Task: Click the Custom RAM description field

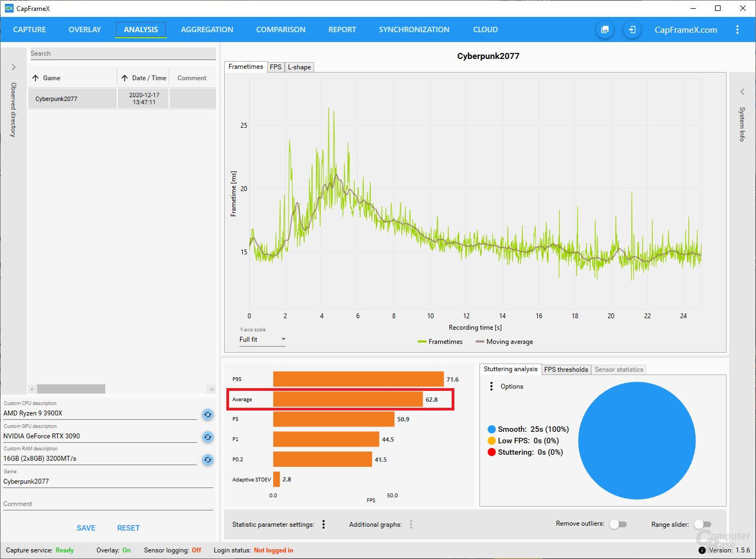Action: tap(100, 459)
